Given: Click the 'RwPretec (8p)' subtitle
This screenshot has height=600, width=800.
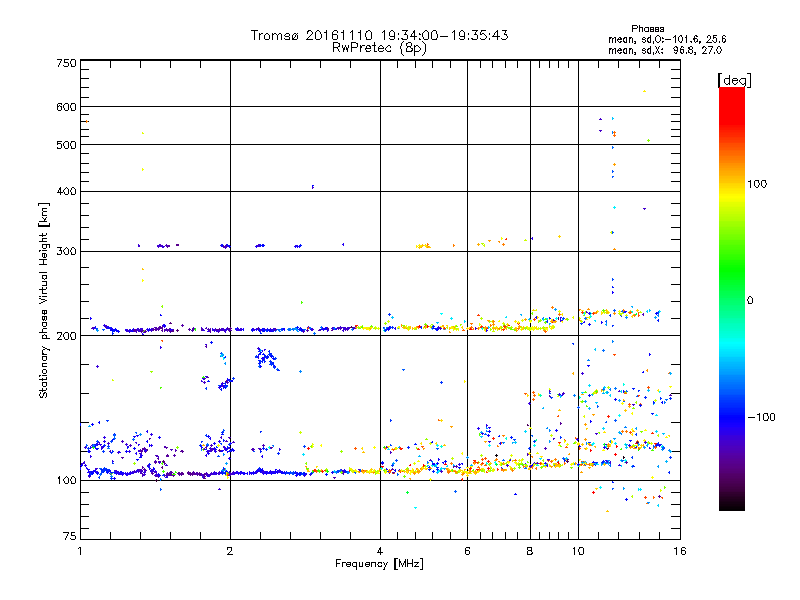Looking at the screenshot, I should (x=379, y=48).
